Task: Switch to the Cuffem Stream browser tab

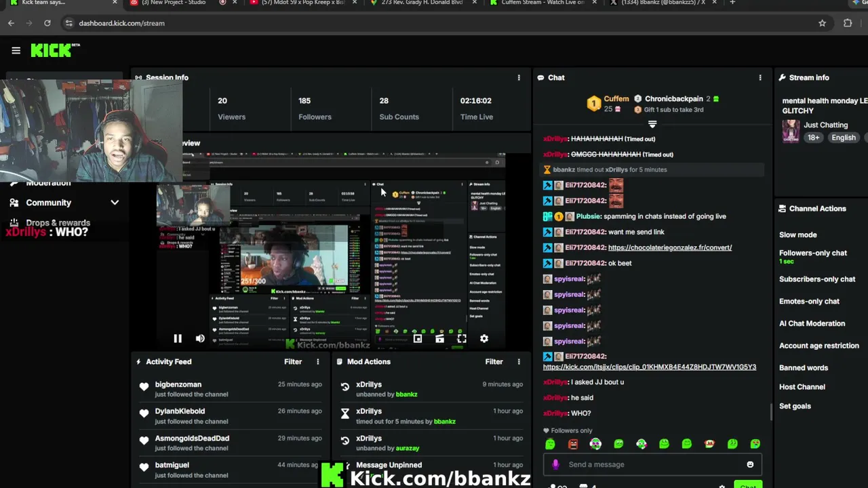Action: (542, 3)
